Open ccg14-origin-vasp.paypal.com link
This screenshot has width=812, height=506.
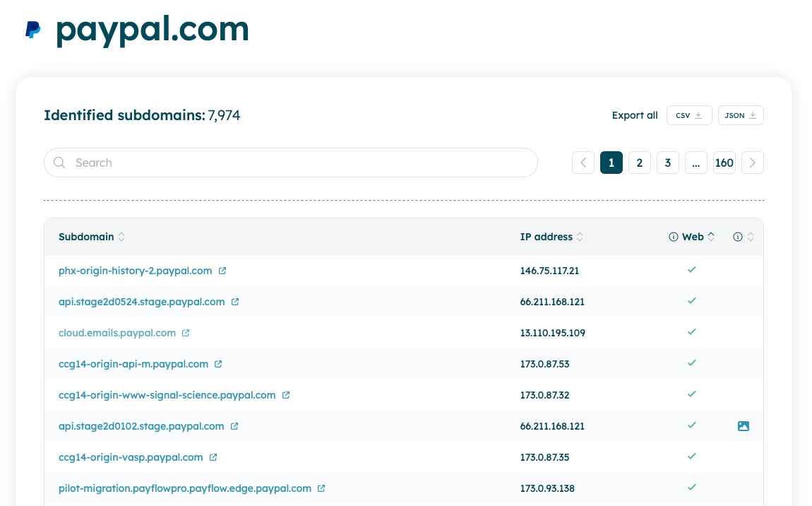click(131, 457)
